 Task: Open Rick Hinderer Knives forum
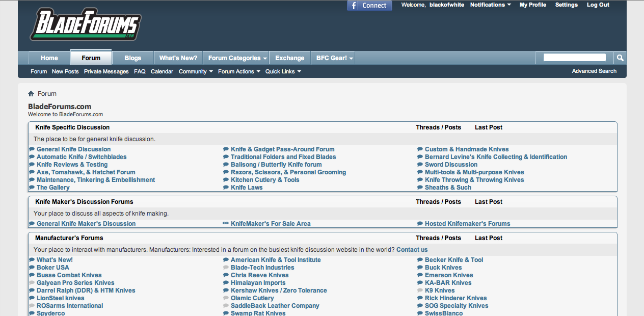pos(456,298)
